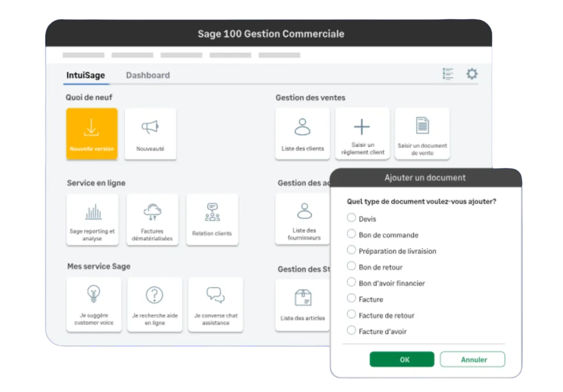563x392 pixels.
Task: Click the Quoi de neuf heading
Action: 89,97
